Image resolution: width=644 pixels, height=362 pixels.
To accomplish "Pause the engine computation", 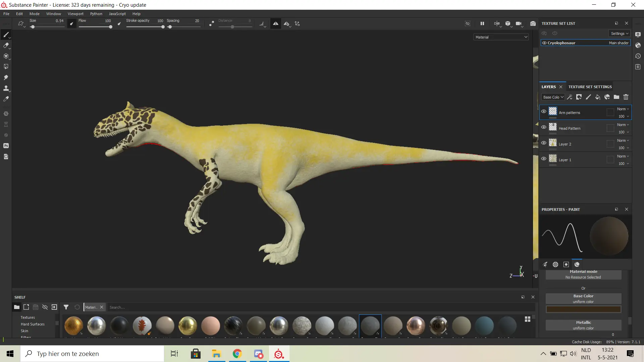I will click(482, 23).
